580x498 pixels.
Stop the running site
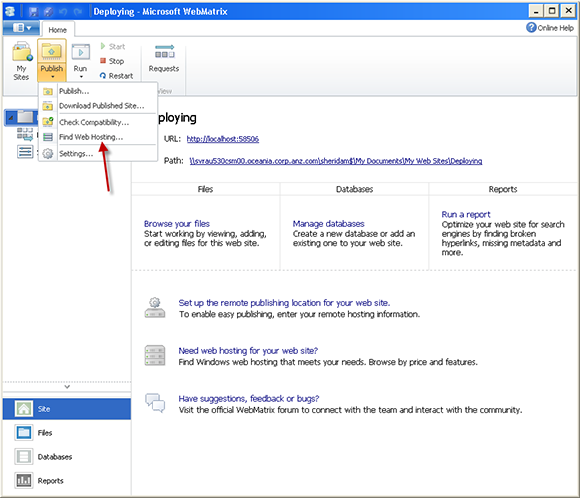[x=112, y=61]
